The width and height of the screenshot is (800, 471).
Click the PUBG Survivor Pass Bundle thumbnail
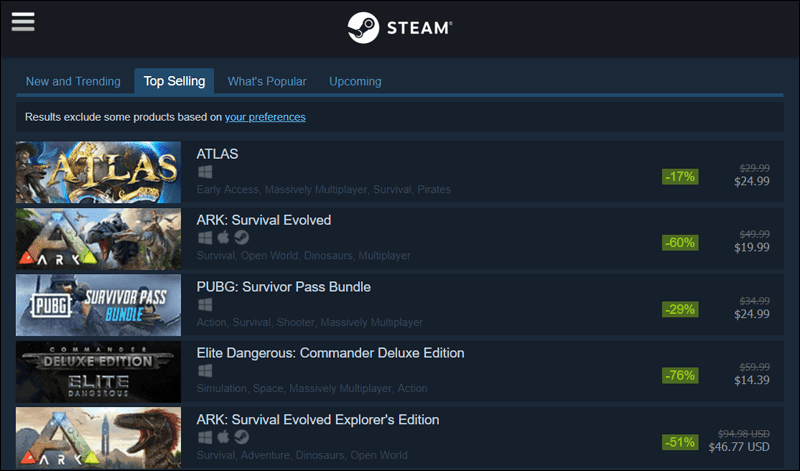point(98,305)
